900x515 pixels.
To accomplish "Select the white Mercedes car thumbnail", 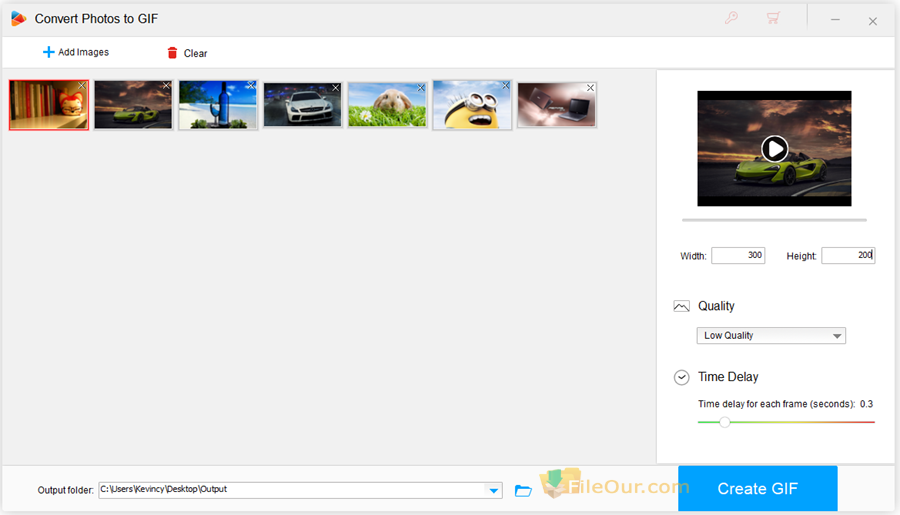I will [x=302, y=105].
